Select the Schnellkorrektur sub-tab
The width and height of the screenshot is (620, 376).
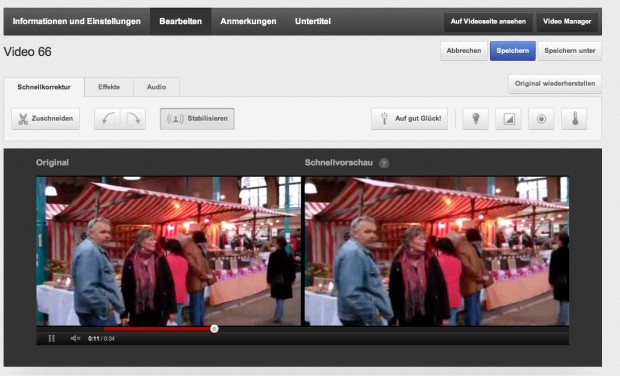click(x=44, y=87)
